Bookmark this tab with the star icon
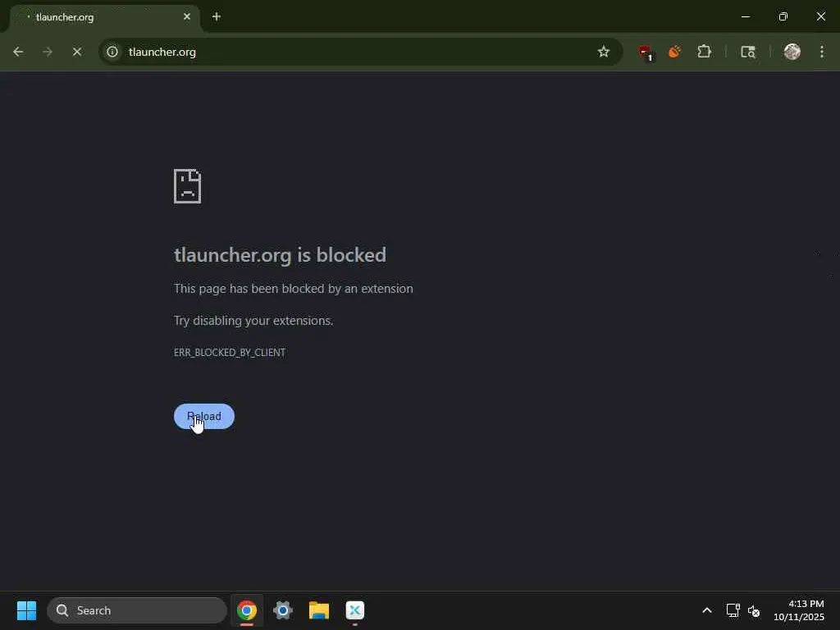Viewport: 840px width, 630px height. (604, 52)
